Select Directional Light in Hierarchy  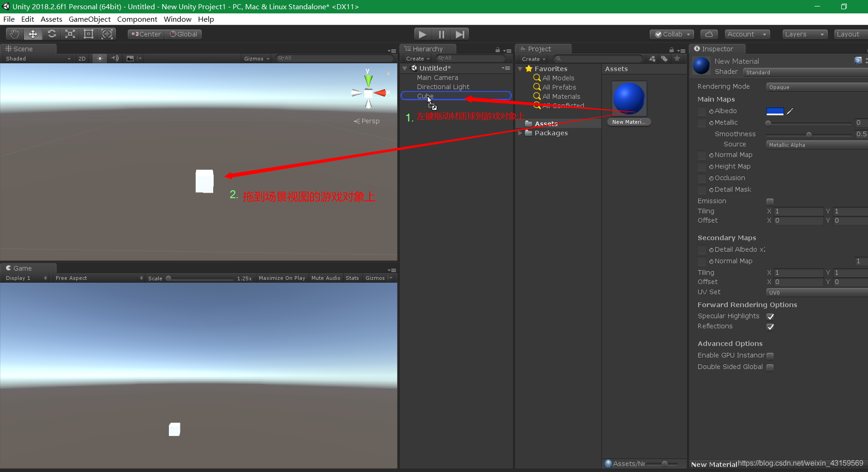point(443,87)
